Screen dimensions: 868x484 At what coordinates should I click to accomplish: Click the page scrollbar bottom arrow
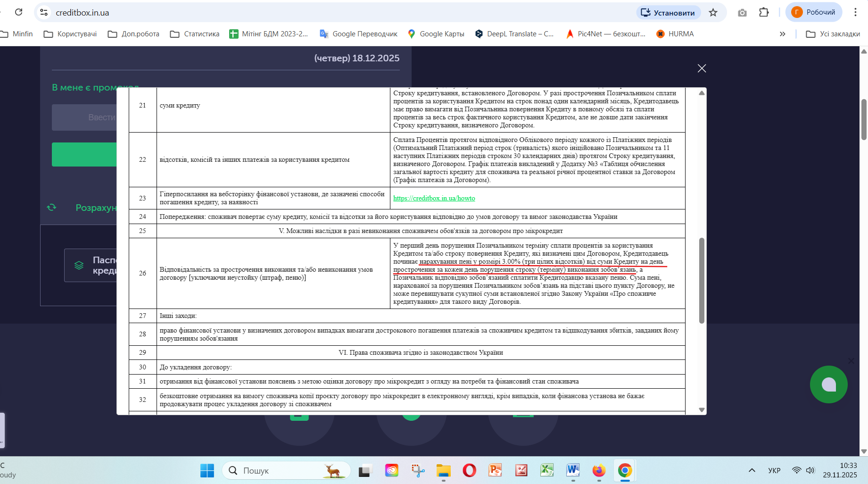(x=864, y=451)
